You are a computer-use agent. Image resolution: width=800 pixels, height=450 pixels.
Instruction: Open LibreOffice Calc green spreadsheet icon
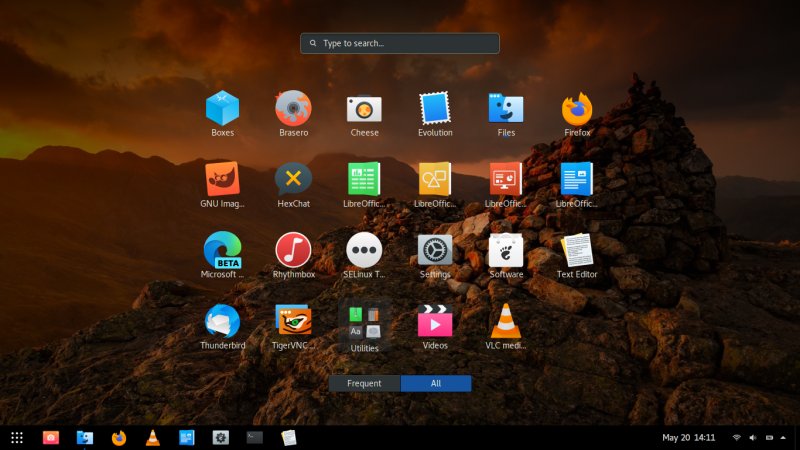point(364,179)
